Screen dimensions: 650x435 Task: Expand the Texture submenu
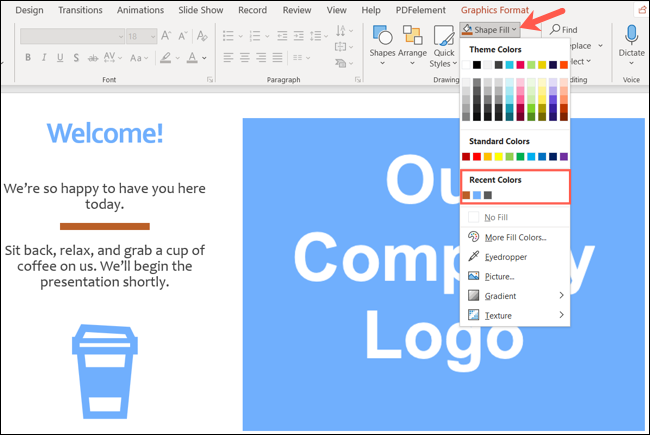tap(514, 315)
